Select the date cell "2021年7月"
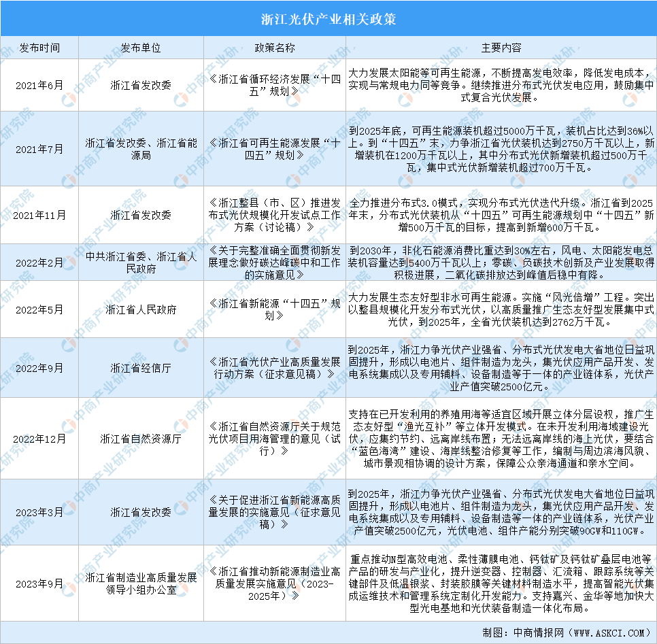Viewport: 657px width, 644px height. (39, 149)
